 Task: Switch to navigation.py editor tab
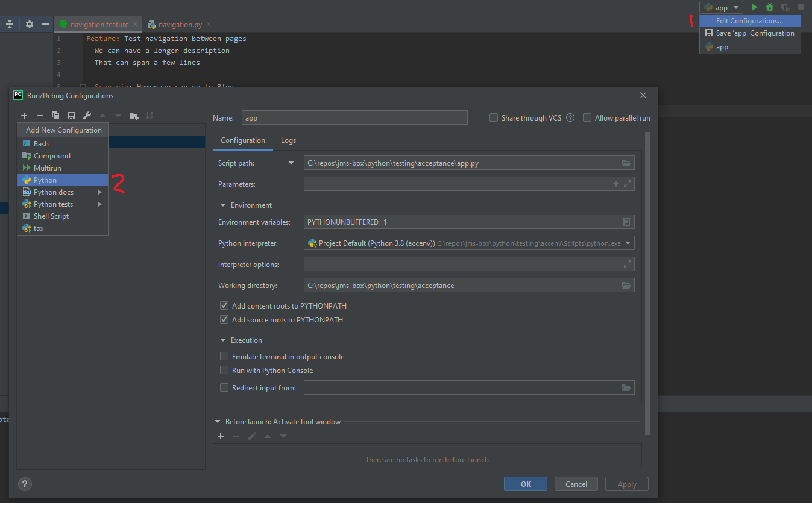pyautogui.click(x=180, y=24)
